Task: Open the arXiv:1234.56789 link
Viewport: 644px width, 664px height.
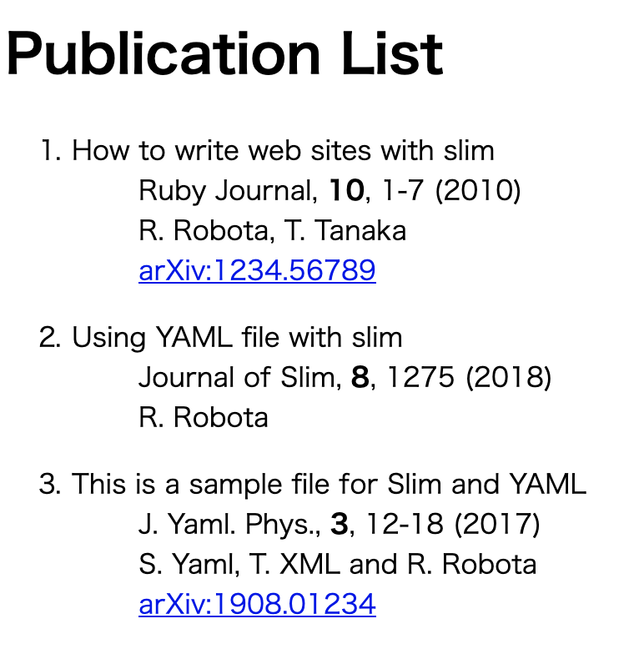Action: [257, 270]
